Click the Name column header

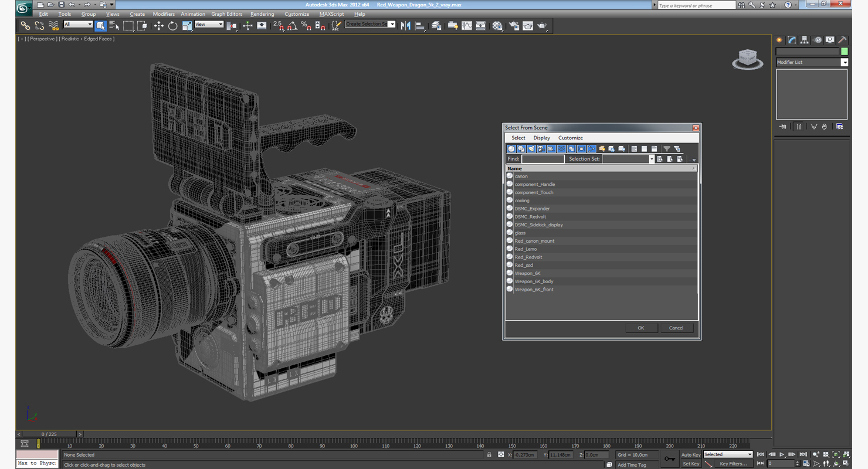pos(602,168)
